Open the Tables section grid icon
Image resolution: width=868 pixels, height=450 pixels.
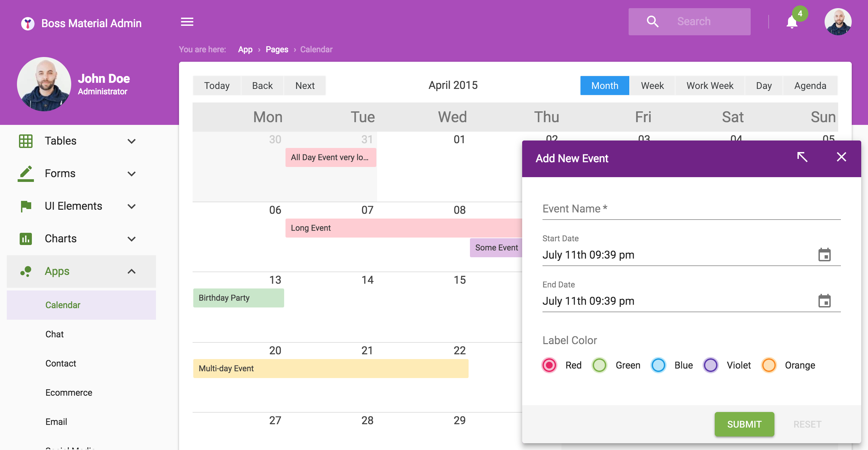click(26, 141)
